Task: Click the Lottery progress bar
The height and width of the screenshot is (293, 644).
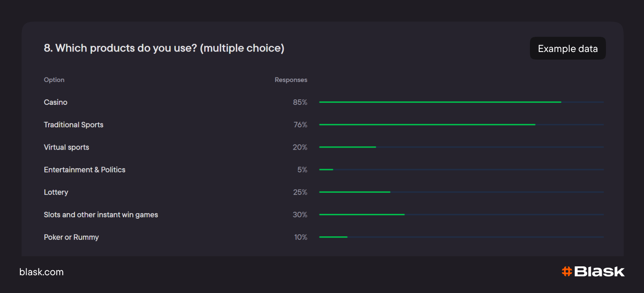Action: [355, 192]
